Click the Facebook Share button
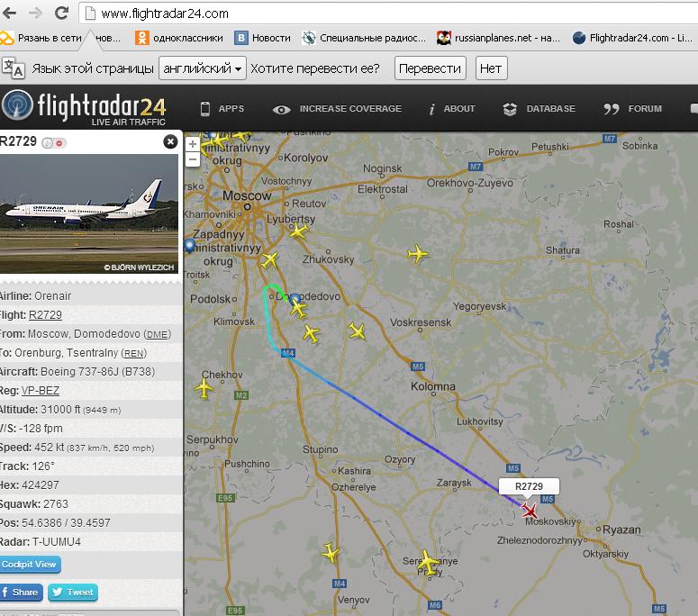This screenshot has height=616, width=698. [21, 593]
